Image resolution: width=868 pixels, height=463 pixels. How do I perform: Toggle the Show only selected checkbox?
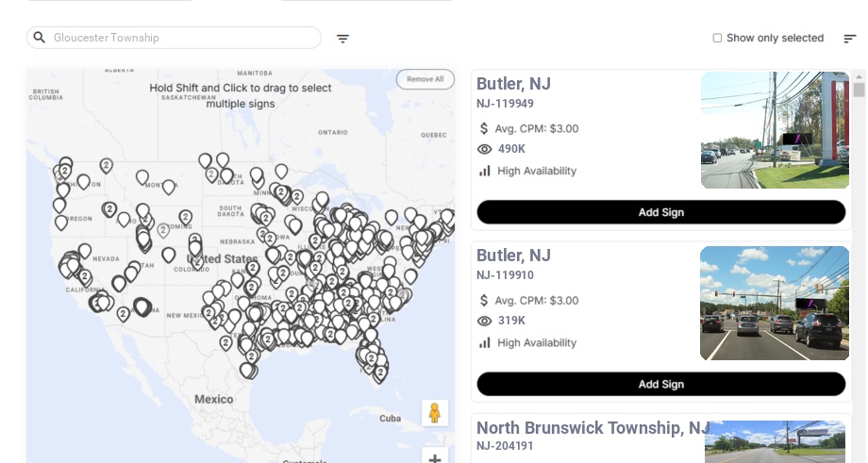(x=717, y=38)
